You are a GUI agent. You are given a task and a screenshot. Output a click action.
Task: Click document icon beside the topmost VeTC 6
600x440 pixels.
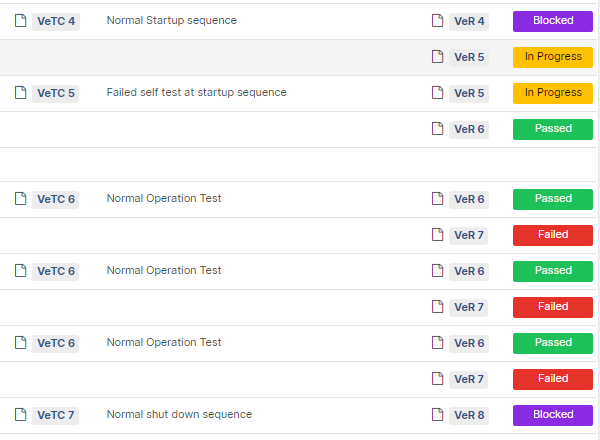pyautogui.click(x=21, y=199)
